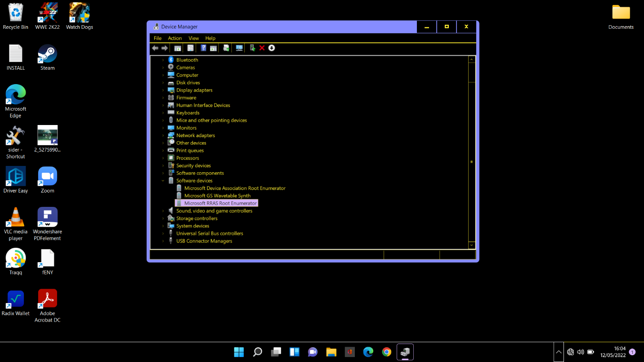Collapse the Software devices category
The height and width of the screenshot is (362, 644).
[x=163, y=181]
